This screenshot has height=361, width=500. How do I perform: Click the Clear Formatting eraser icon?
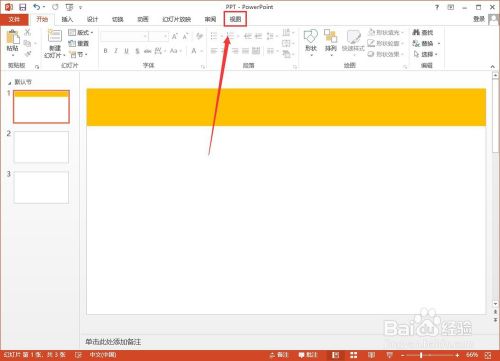coord(199,36)
